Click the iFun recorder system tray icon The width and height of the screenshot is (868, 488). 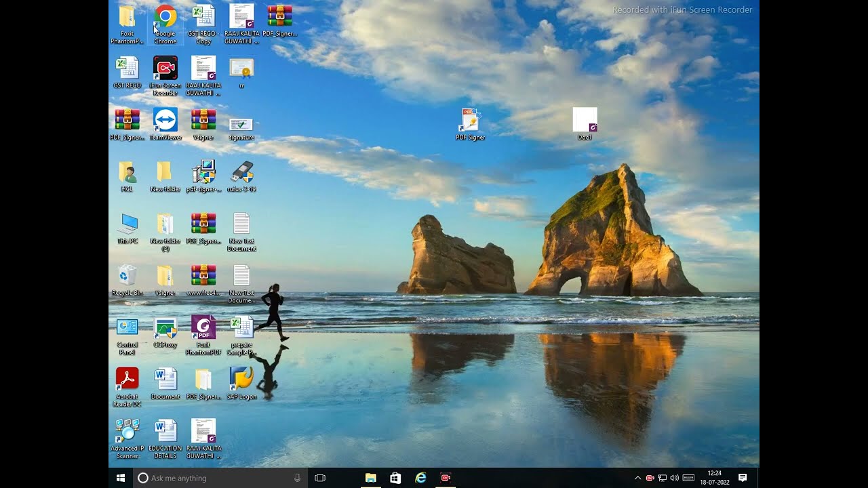click(x=650, y=478)
